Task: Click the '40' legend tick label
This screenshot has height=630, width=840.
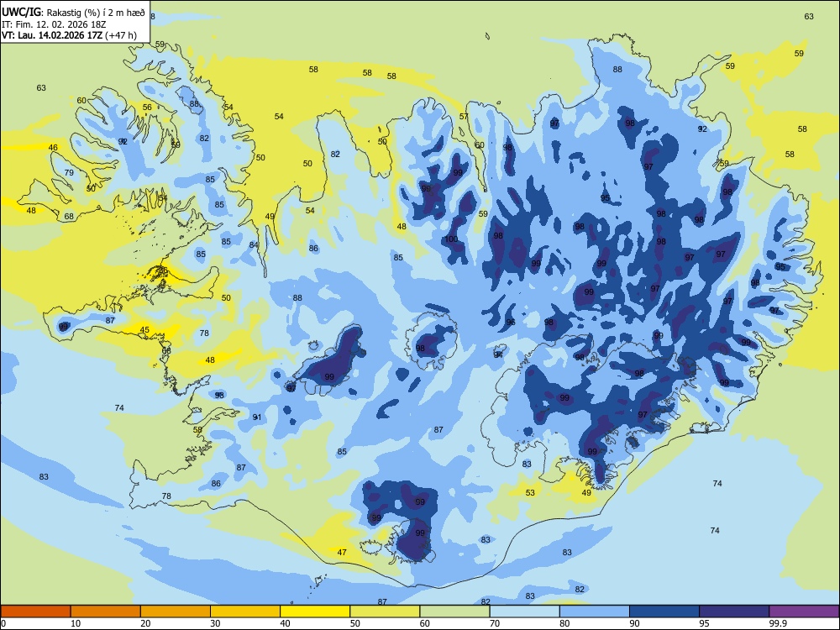Action: point(286,623)
